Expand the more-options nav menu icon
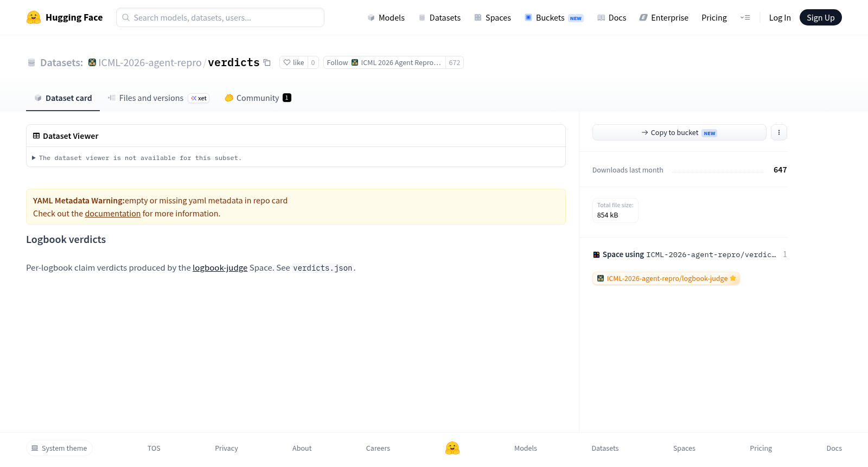 click(x=745, y=17)
